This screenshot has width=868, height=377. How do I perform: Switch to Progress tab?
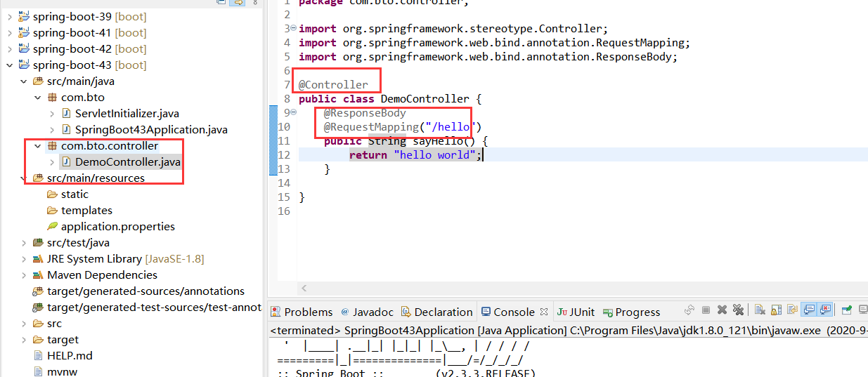633,312
